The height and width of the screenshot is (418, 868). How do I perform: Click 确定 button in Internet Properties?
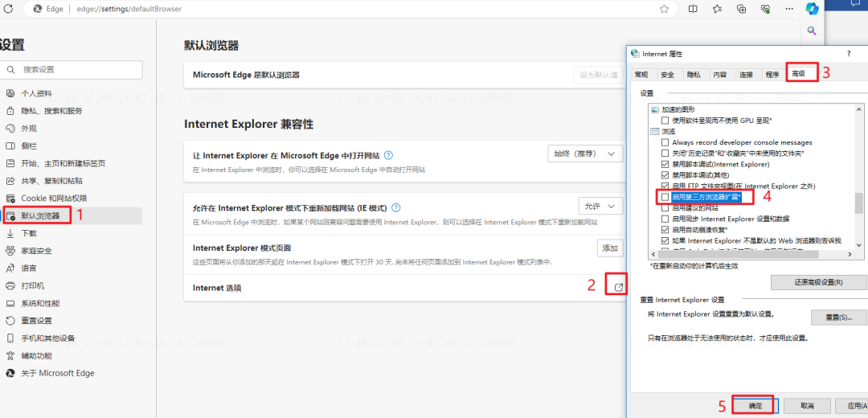(755, 406)
